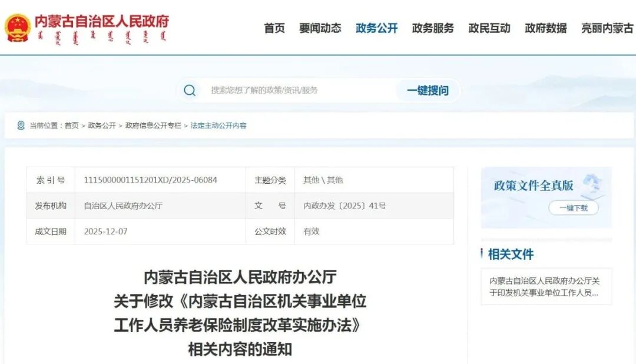The image size is (636, 364).
Task: Open 政务服务 in the top navigation
Action: pos(433,28)
